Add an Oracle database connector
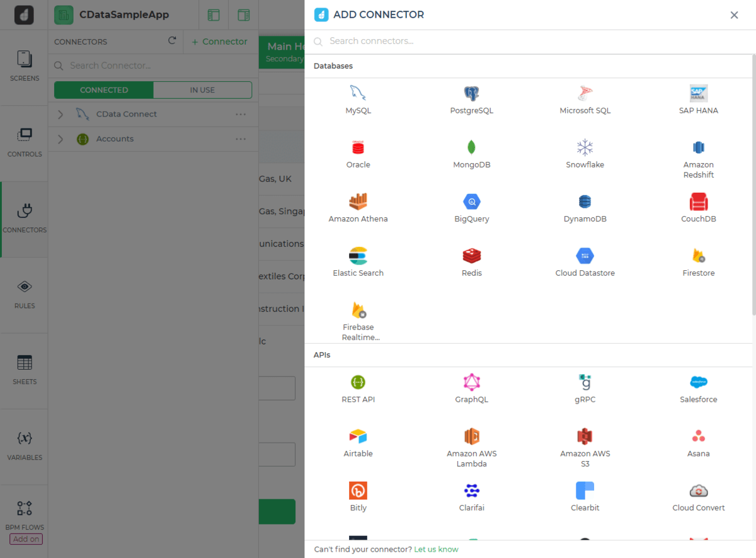756x558 pixels. [358, 154]
